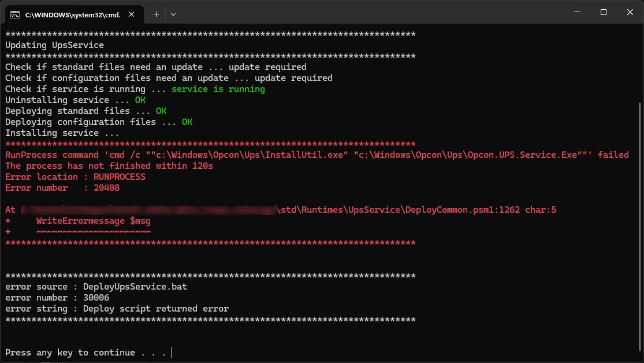Click the 'error source : DeployUpsService.bat' line

(x=96, y=287)
